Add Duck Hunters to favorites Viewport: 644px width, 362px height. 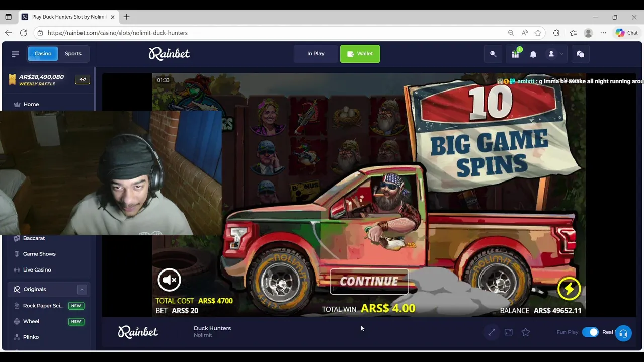[x=526, y=332]
